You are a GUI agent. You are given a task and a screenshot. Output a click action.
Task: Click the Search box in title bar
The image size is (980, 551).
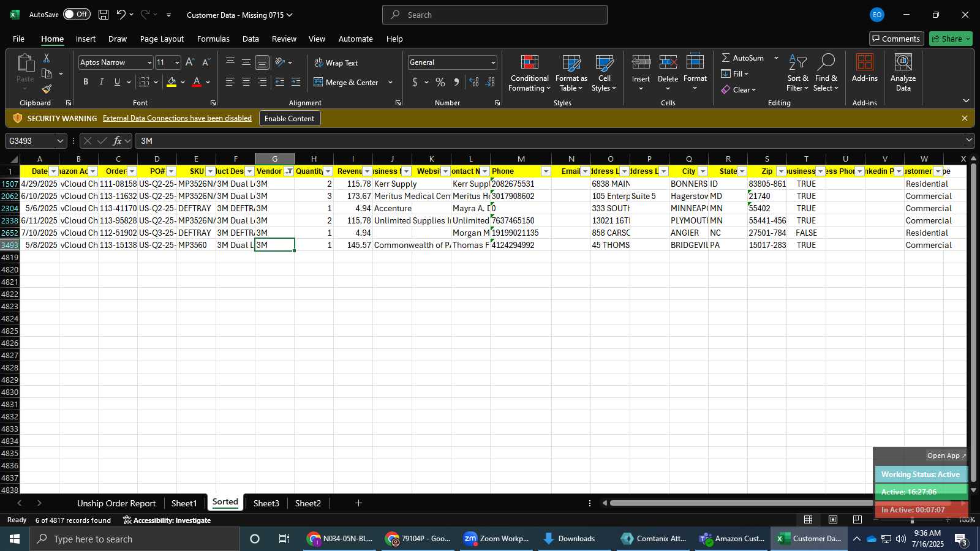495,15
